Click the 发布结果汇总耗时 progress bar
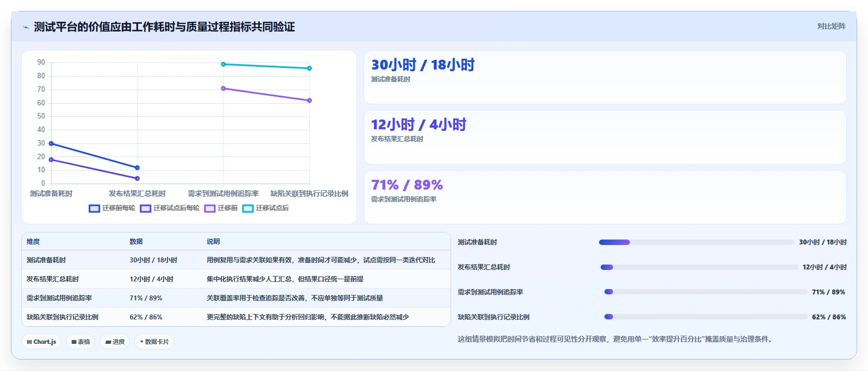The image size is (868, 371). pyautogui.click(x=699, y=267)
